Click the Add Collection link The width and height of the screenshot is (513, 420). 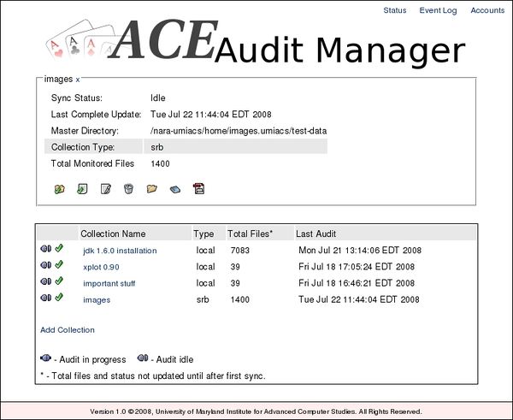(x=68, y=329)
